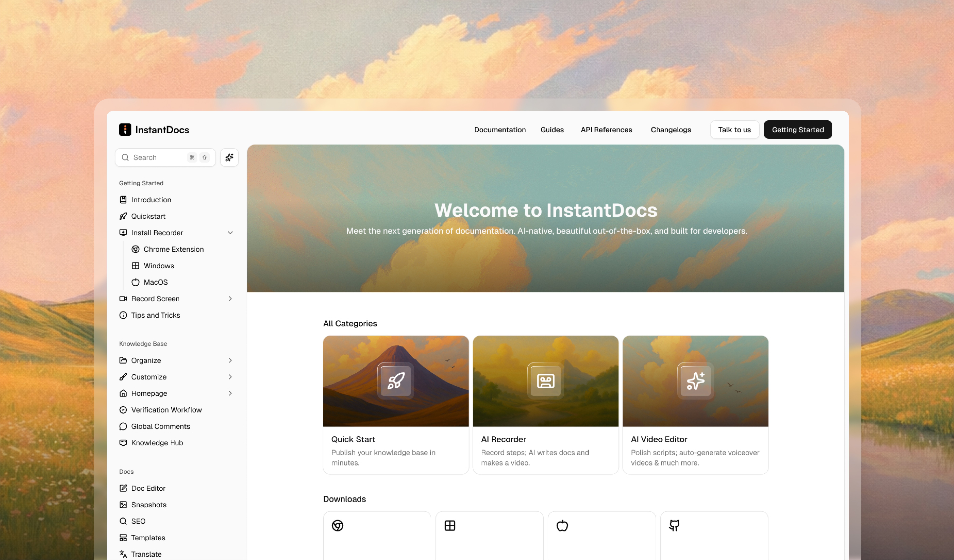The image size is (954, 560).
Task: Click the Apple icon download card
Action: (x=562, y=526)
